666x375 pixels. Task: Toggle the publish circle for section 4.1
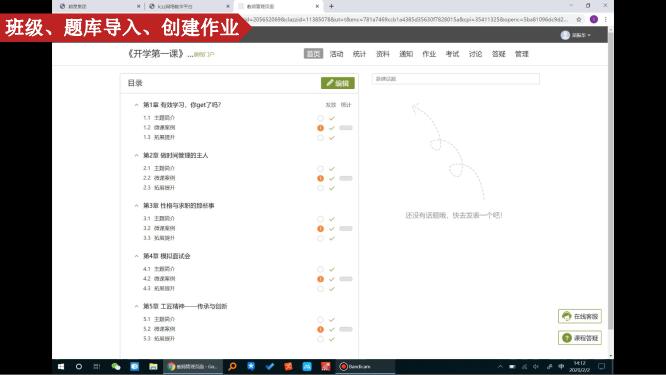point(320,269)
